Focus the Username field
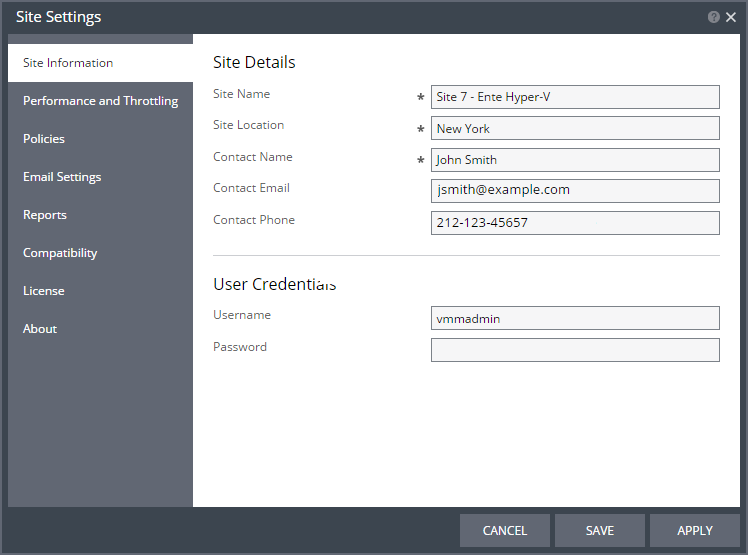748x555 pixels. pyautogui.click(x=575, y=318)
